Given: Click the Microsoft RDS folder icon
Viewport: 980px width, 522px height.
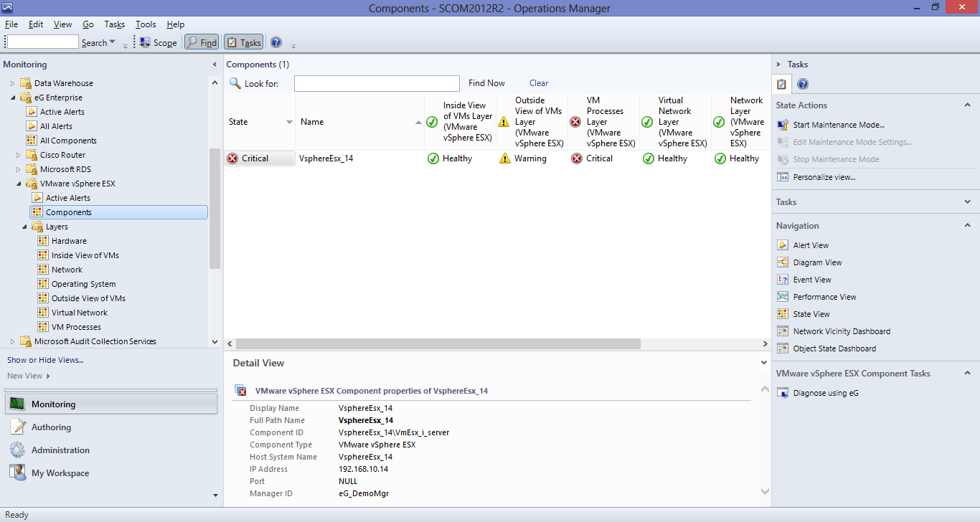Looking at the screenshot, I should pyautogui.click(x=32, y=169).
